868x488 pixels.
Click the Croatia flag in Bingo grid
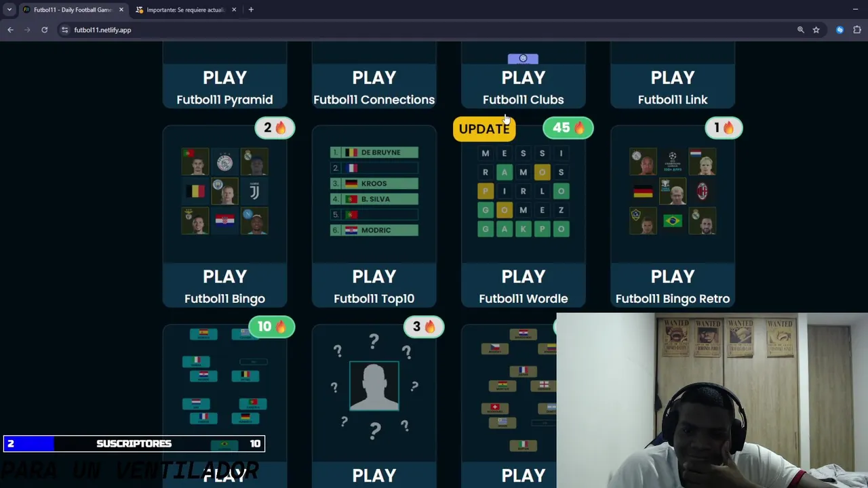(224, 220)
